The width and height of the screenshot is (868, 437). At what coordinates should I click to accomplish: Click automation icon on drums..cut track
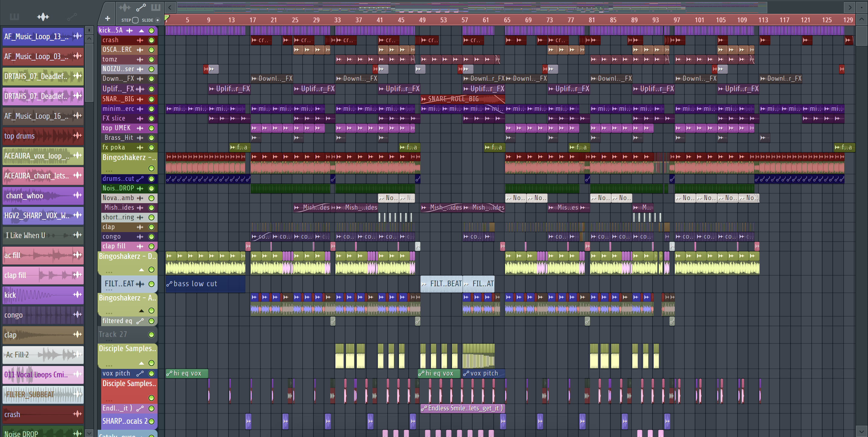click(140, 179)
